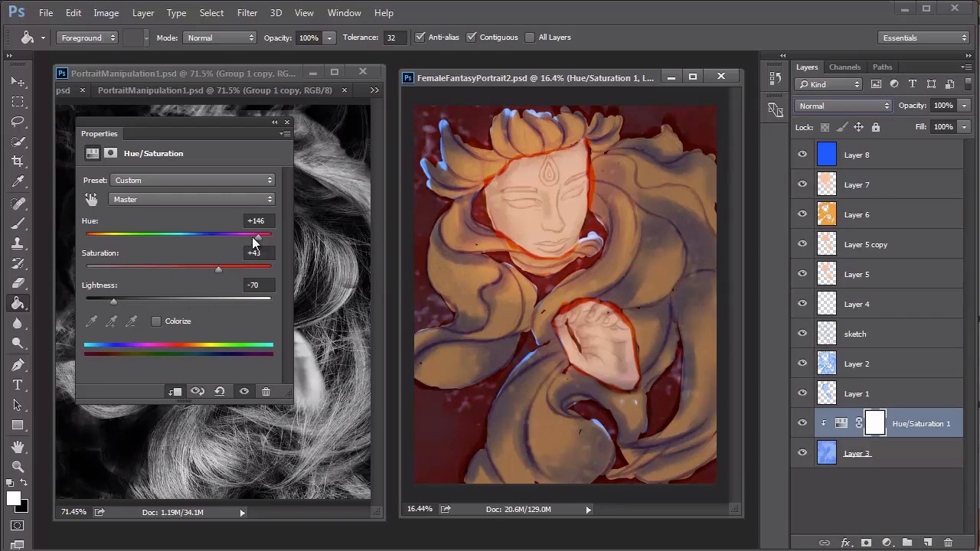The image size is (980, 551).
Task: Expand the layer blend mode Normal dropdown
Action: (843, 106)
